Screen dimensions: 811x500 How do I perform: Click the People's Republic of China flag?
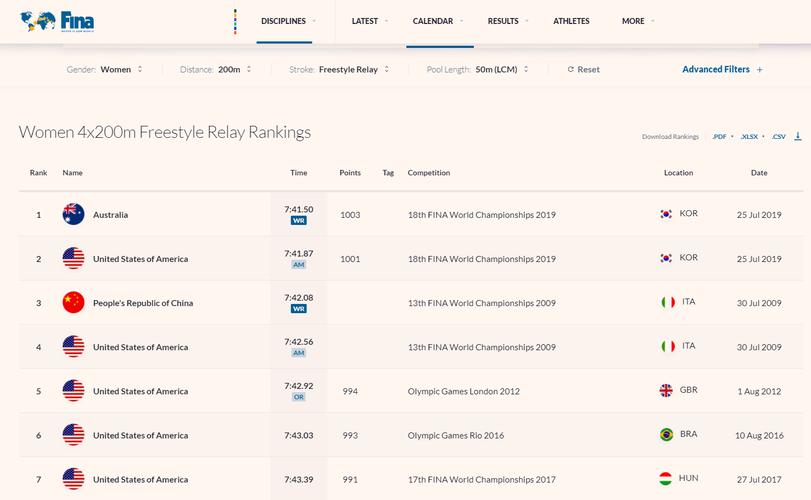[x=73, y=303]
